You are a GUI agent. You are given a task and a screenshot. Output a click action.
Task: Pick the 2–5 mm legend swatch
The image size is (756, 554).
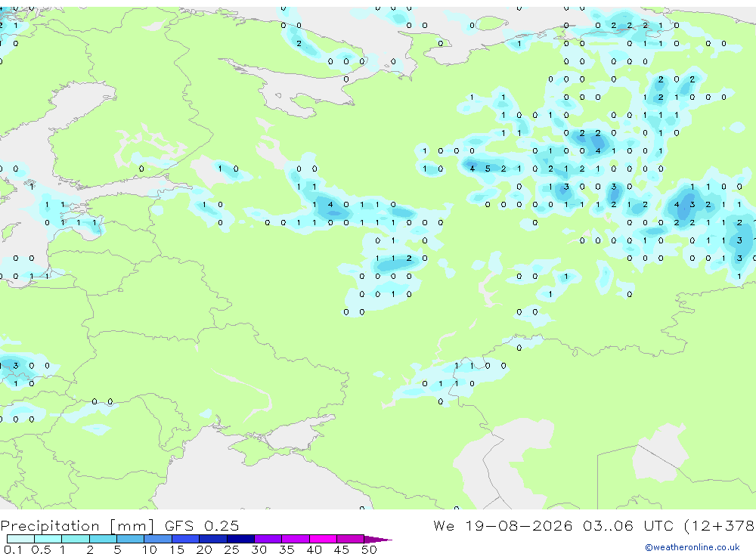(x=103, y=539)
